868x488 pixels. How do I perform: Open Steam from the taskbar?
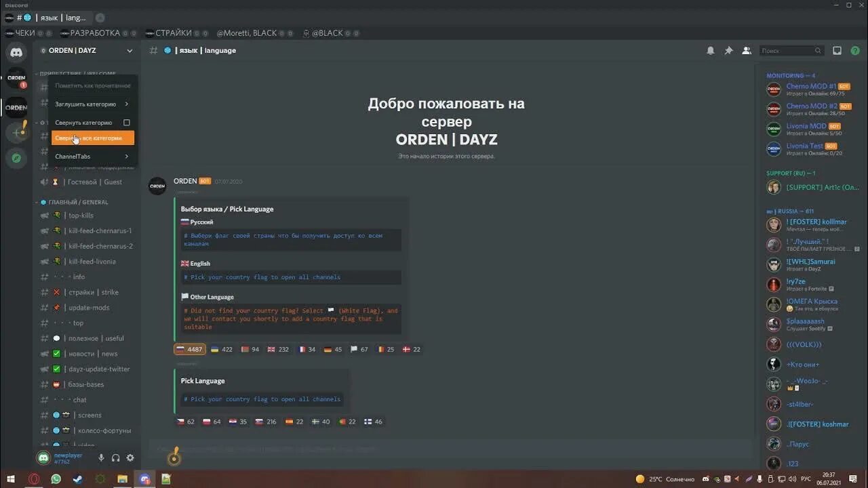click(x=78, y=479)
